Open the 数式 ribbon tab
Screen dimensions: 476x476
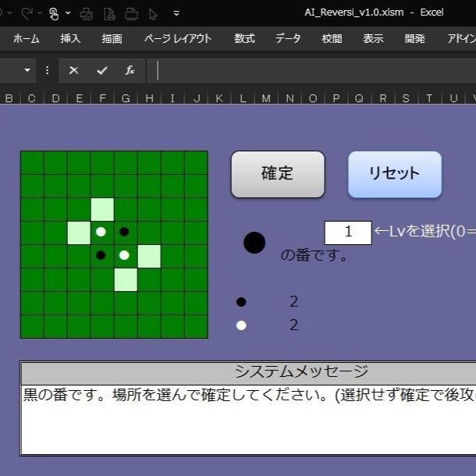(x=244, y=38)
